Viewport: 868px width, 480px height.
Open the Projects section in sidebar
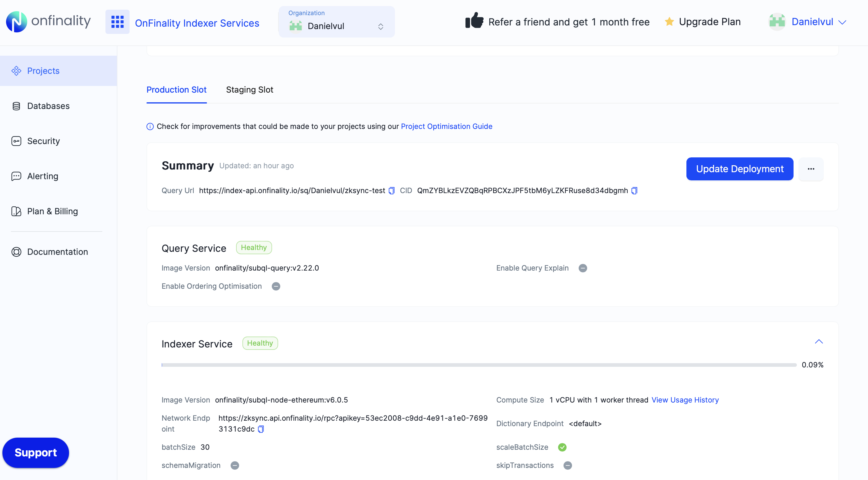pos(43,71)
